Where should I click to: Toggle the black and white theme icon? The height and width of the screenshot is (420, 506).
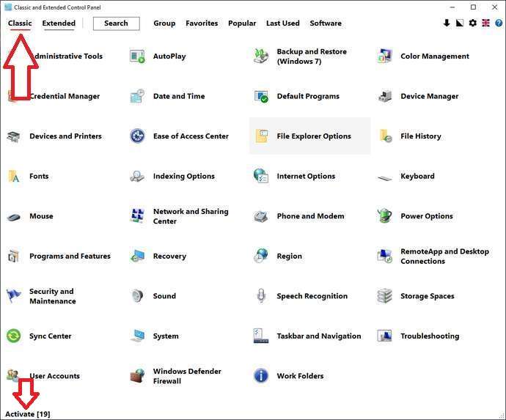460,23
